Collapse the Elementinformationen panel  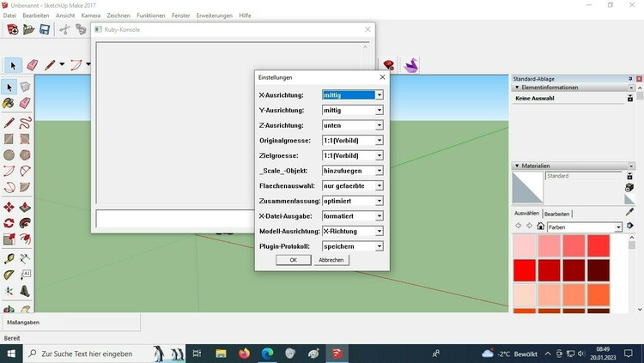[517, 88]
